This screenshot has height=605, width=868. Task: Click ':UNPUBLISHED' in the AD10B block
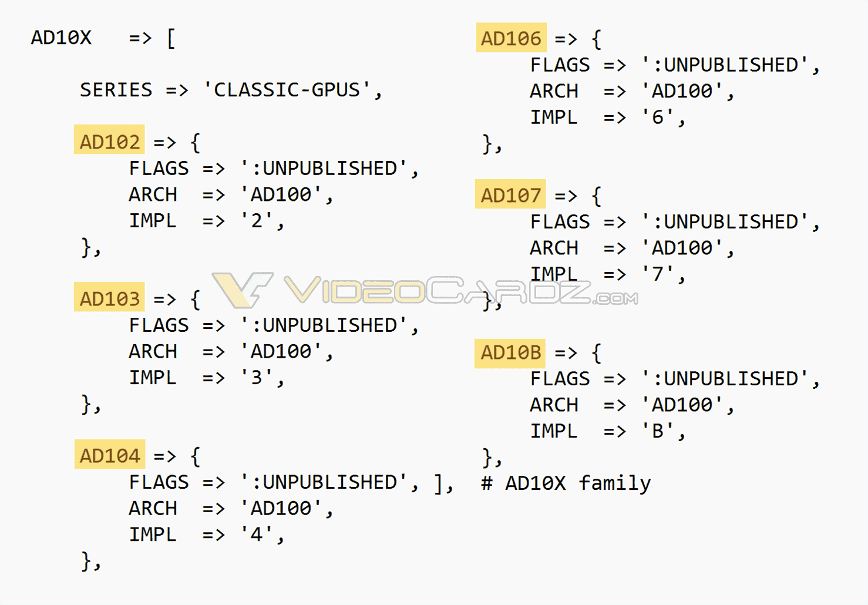pyautogui.click(x=725, y=379)
